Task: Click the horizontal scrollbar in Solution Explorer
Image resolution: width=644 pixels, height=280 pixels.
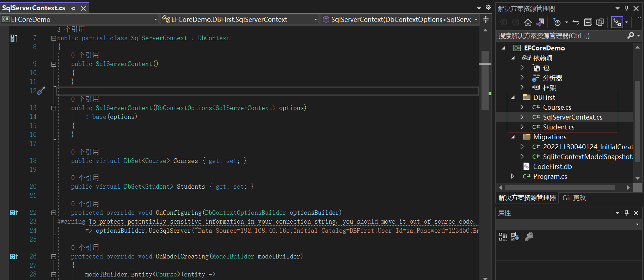Action: click(560, 188)
